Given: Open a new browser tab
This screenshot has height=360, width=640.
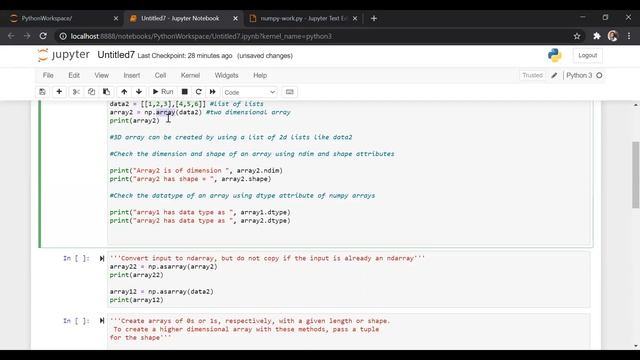Looking at the screenshot, I should 374,18.
